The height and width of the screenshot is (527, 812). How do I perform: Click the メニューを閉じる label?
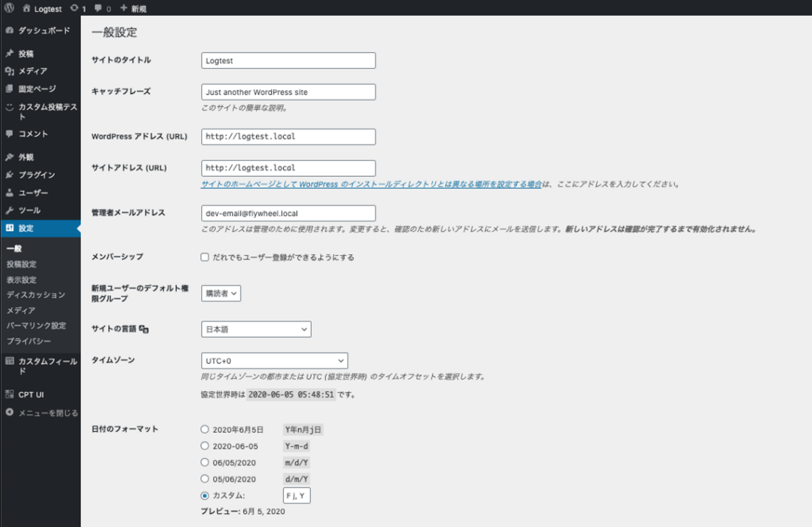pos(48,413)
